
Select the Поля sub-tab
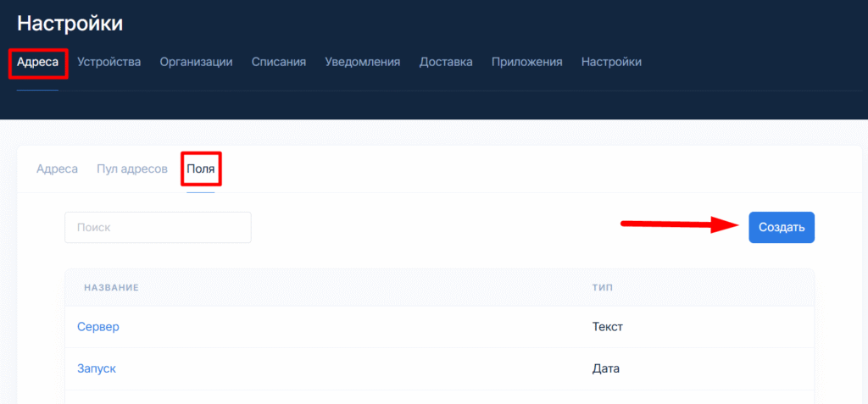click(200, 169)
